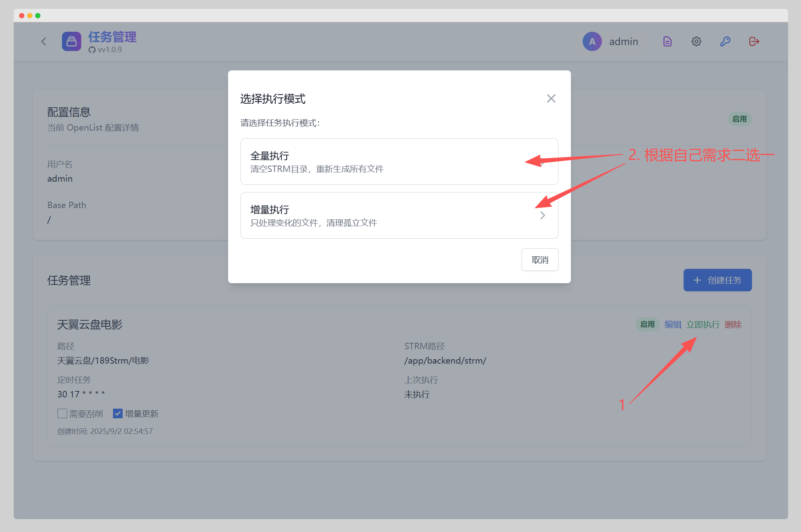This screenshot has width=801, height=532.
Task: Click the admin avatar icon
Action: 592,41
